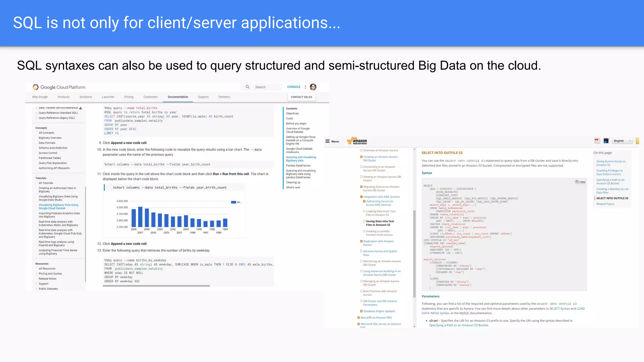Open the Customers tab

[x=151, y=97]
